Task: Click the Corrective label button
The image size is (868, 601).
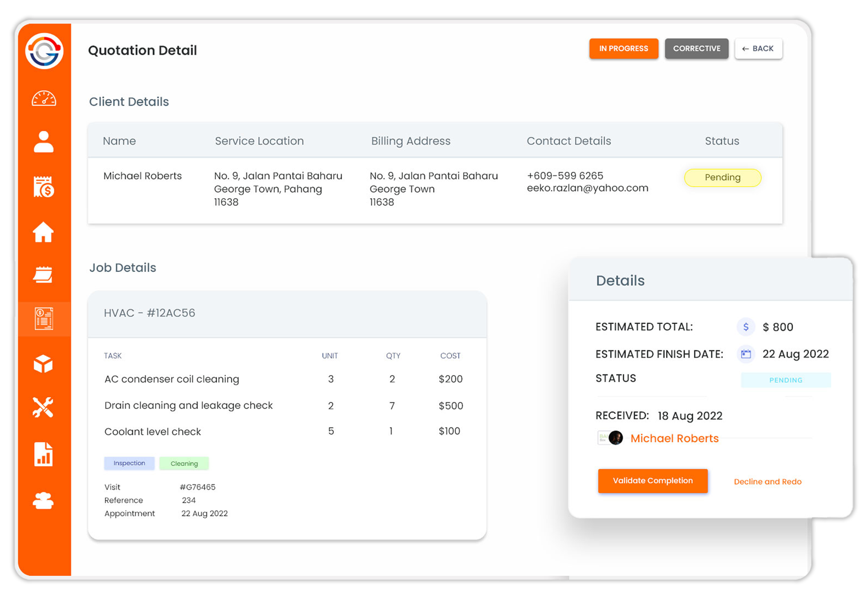Action: [x=697, y=48]
